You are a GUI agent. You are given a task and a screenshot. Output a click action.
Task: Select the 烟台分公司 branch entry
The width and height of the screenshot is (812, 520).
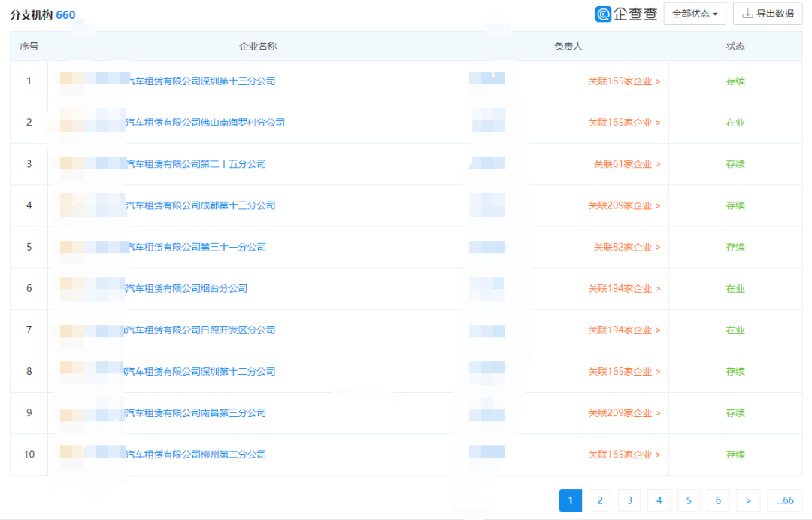pyautogui.click(x=186, y=288)
